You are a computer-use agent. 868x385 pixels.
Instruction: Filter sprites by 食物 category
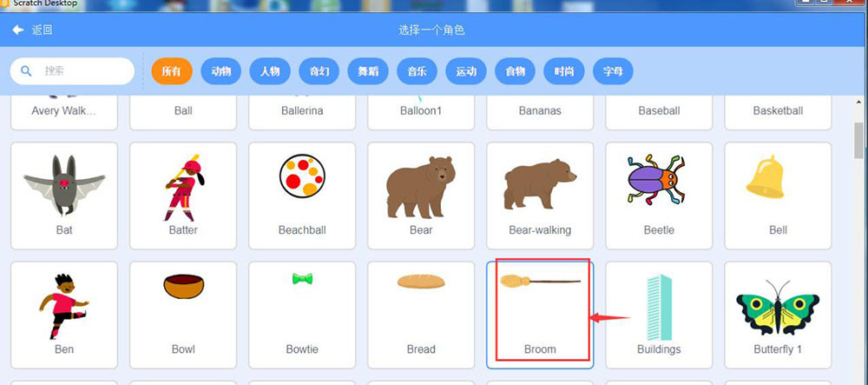515,71
